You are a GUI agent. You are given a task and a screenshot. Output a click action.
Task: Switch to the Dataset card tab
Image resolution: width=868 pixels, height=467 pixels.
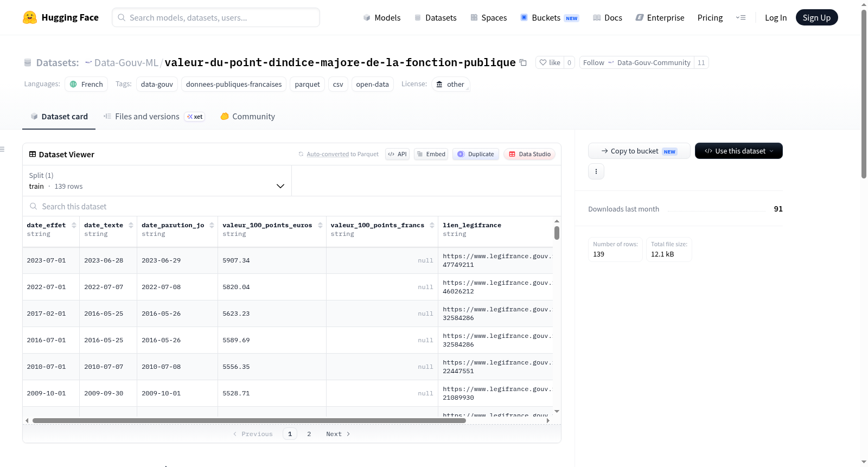(59, 116)
